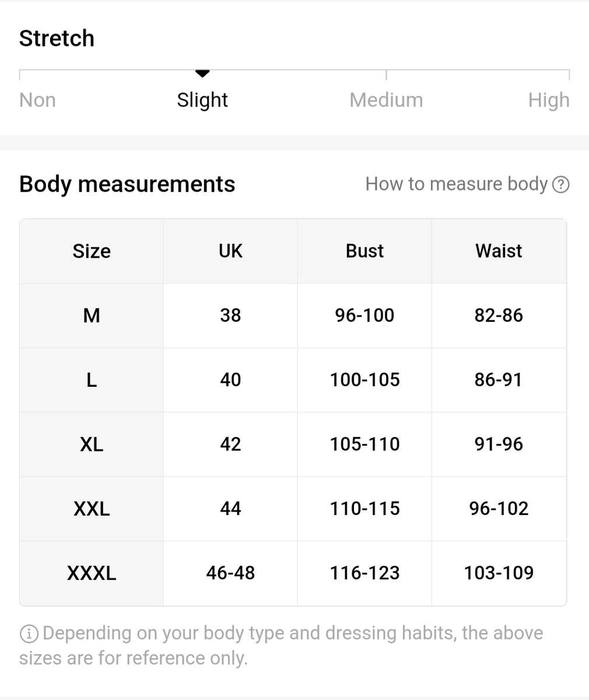
Task: Select the XXL size row label
Action: 92,509
